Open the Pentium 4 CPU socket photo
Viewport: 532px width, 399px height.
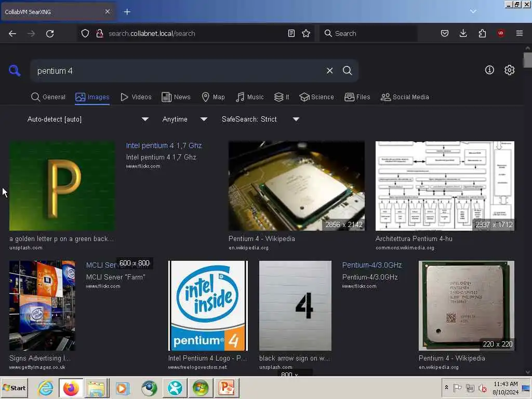click(297, 186)
